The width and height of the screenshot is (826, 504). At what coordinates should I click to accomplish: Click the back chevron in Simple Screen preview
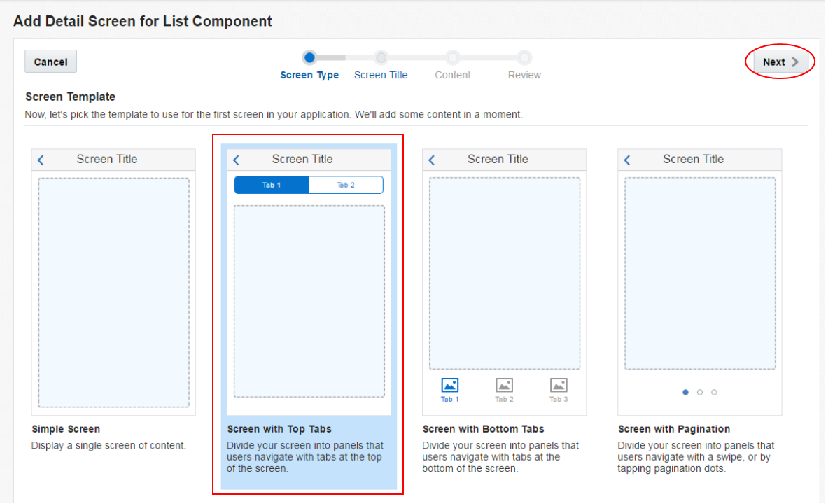pos(41,160)
